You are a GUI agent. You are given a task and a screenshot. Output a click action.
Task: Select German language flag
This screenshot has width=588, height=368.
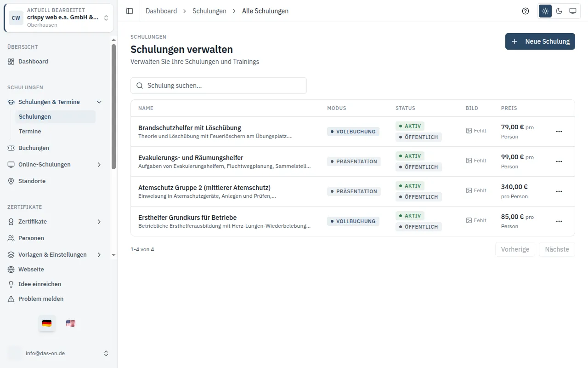[47, 323]
